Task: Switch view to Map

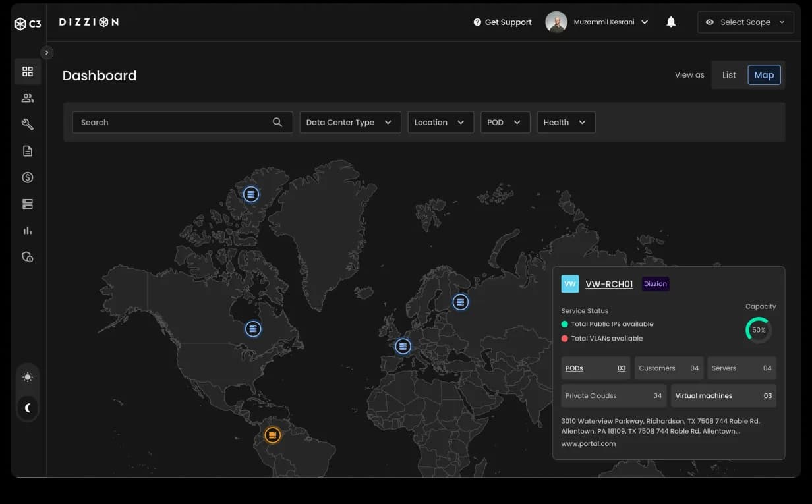Action: click(764, 75)
